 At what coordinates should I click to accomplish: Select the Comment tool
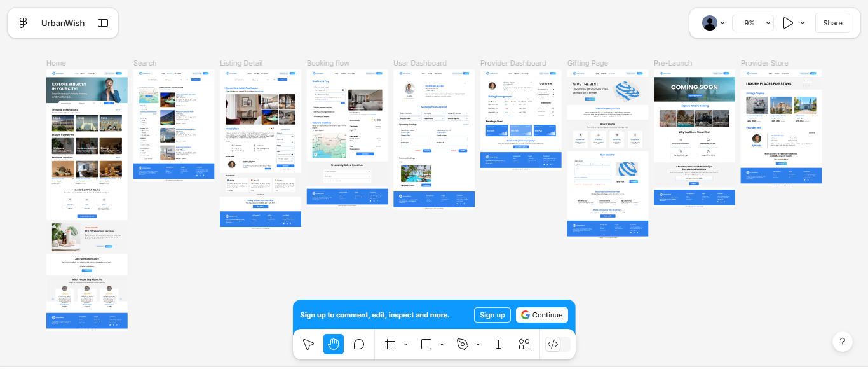click(x=359, y=344)
